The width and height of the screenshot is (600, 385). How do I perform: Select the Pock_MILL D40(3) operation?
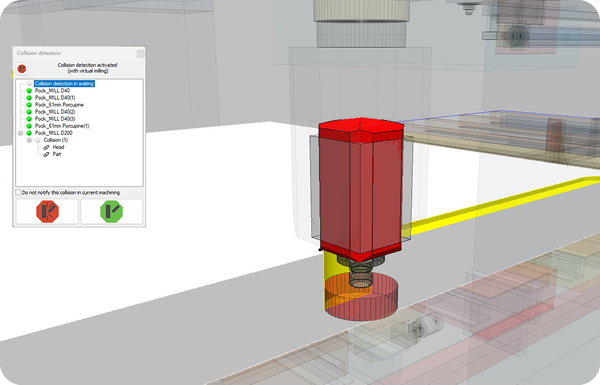click(55, 119)
